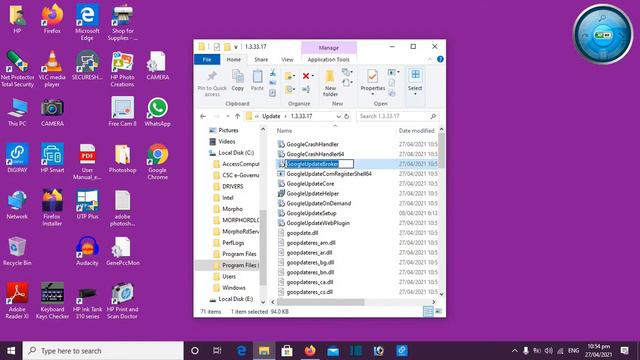Screen dimensions: 640x360
Task: Open WhatsApp desktop shortcut
Action: (x=158, y=111)
